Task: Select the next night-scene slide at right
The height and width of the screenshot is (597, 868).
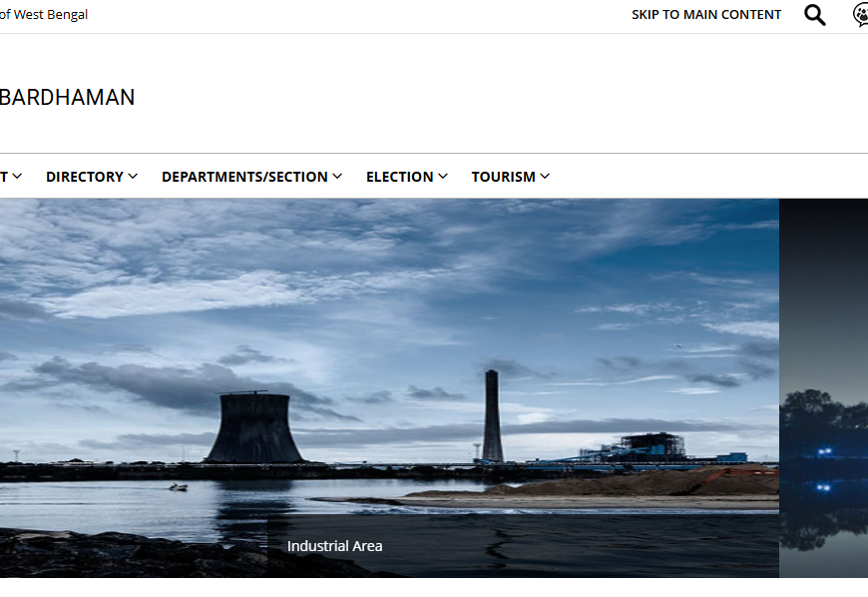Action: click(823, 387)
